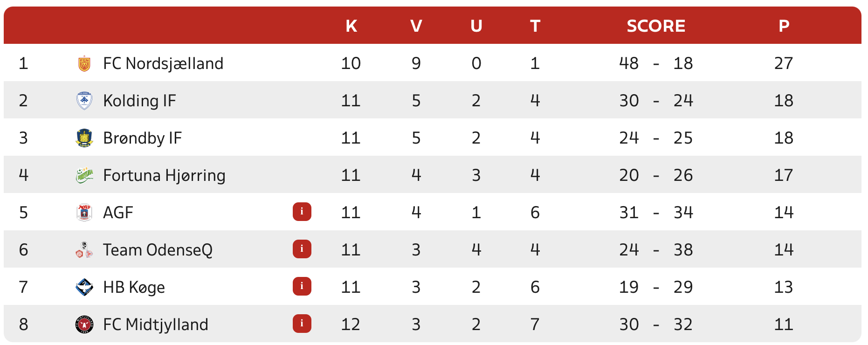
Task: Click the Team OdenseQ club logo
Action: click(x=84, y=250)
